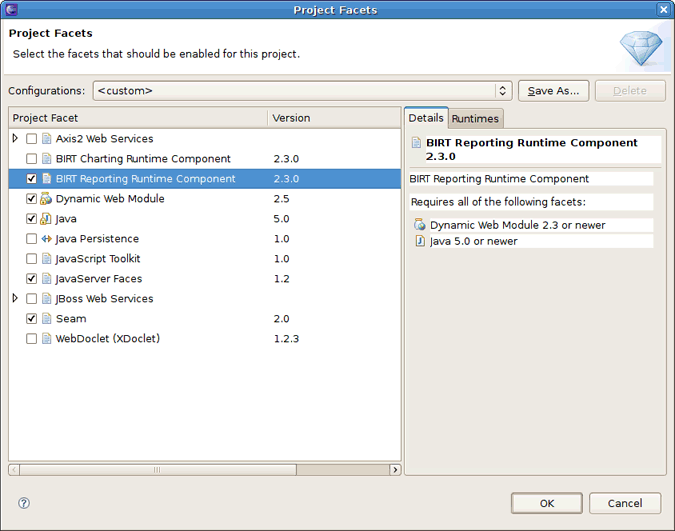Click version 1.0 in JavaScript Toolkit row
The image size is (675, 531).
[282, 259]
